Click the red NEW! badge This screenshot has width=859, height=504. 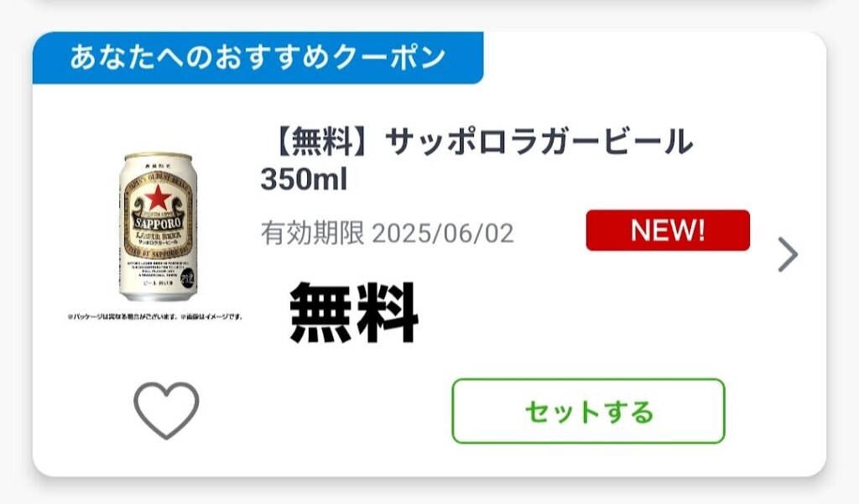[668, 230]
